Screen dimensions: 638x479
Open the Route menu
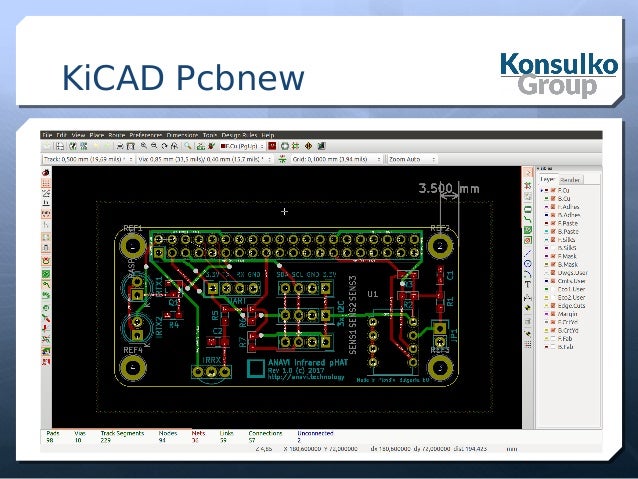(116, 135)
